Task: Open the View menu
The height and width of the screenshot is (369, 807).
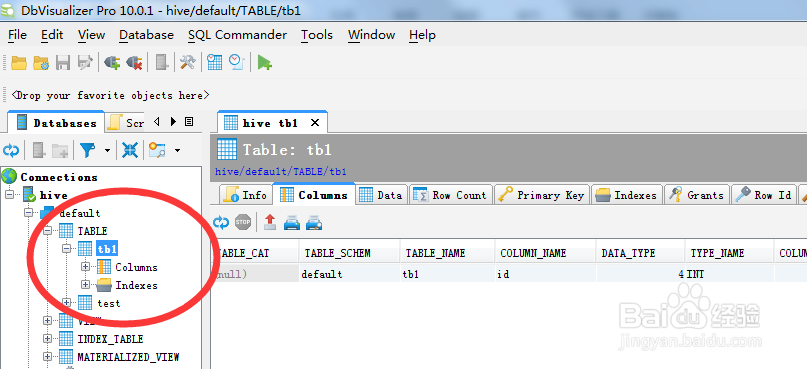Action: coord(92,35)
